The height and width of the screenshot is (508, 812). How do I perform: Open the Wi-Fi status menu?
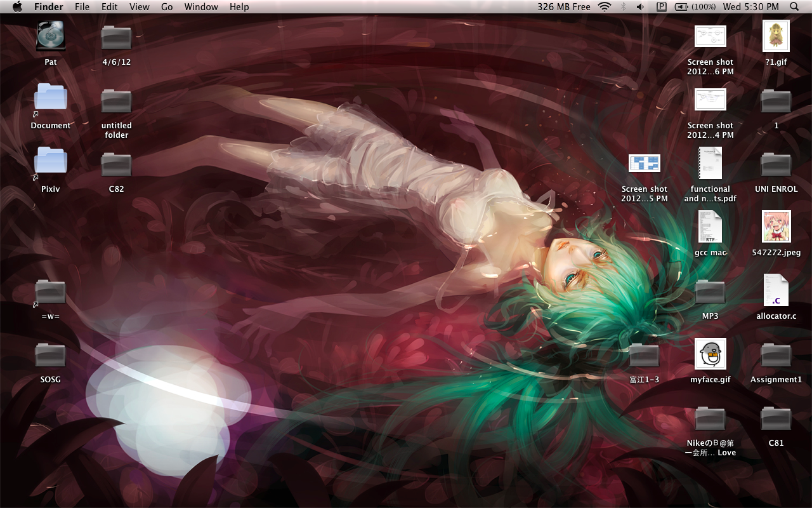click(605, 7)
